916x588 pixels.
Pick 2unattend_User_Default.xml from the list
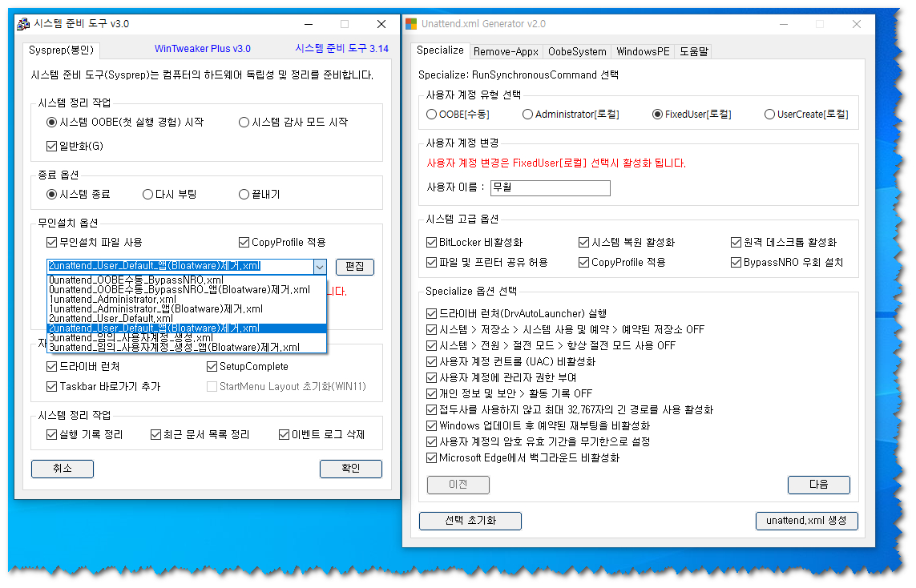click(187, 319)
